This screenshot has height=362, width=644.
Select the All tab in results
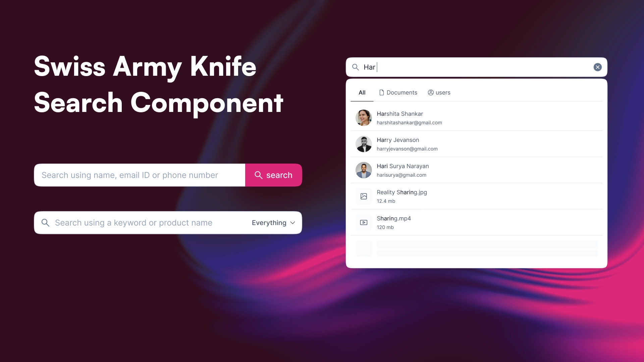362,93
